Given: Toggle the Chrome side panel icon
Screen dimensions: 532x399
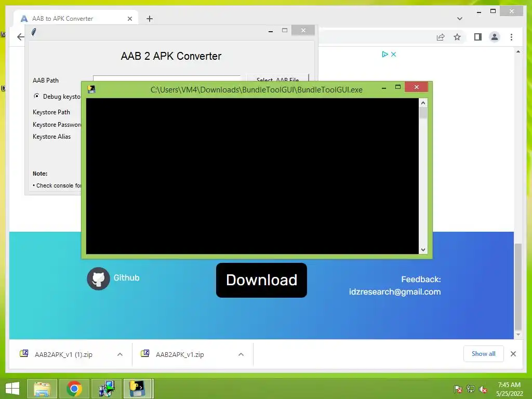Looking at the screenshot, I should point(478,37).
